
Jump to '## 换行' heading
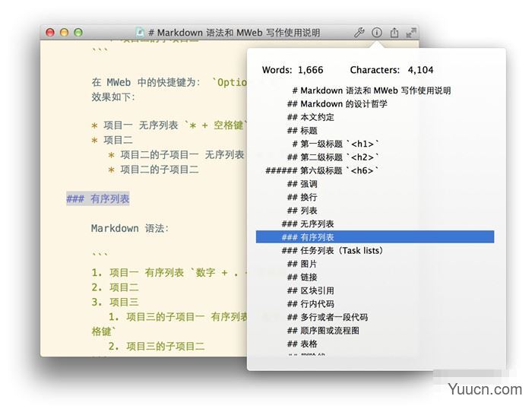[x=302, y=197]
